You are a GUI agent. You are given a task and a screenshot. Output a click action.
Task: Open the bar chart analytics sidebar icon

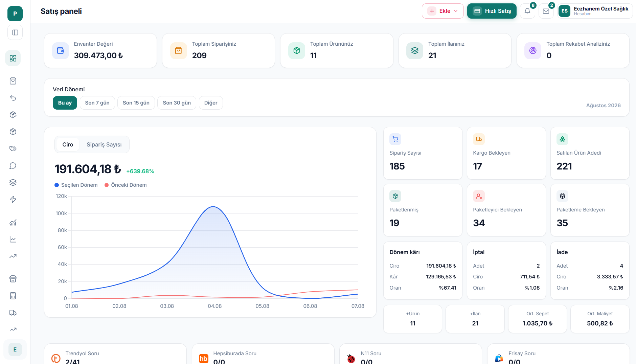click(13, 222)
